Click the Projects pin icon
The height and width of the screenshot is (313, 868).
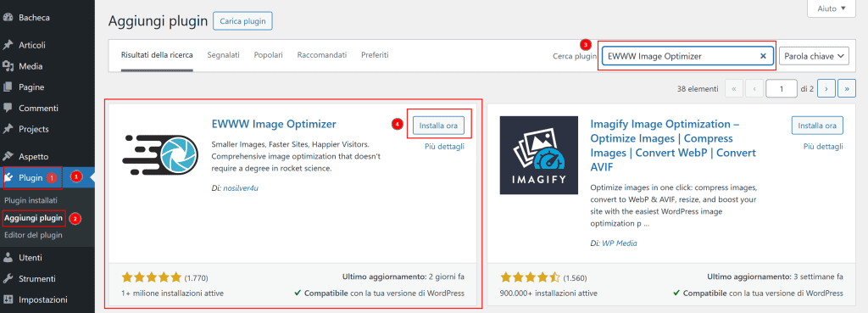coord(8,130)
